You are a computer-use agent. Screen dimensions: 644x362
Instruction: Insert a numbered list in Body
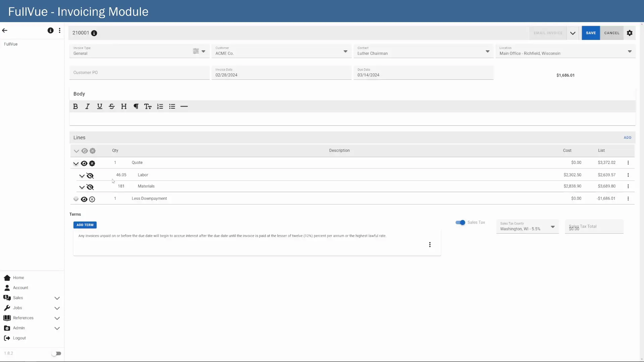click(160, 107)
